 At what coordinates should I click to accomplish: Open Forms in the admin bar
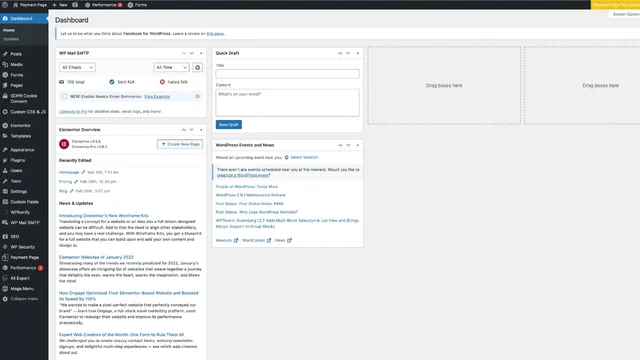[x=138, y=5]
